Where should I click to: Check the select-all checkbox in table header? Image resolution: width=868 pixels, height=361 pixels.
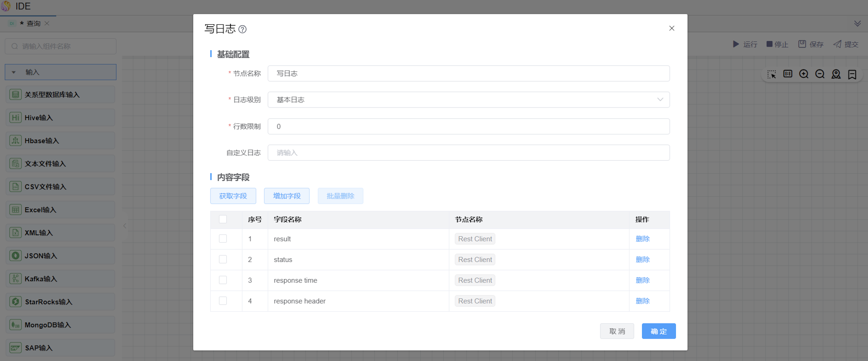pyautogui.click(x=223, y=219)
